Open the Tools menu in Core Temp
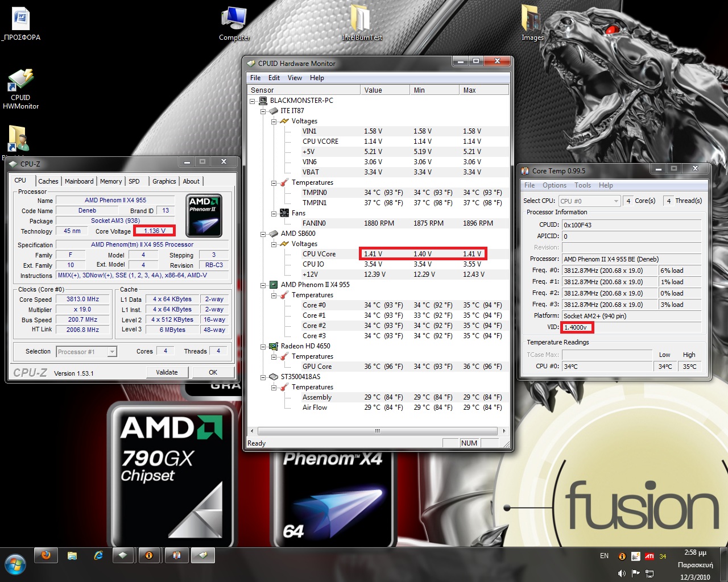This screenshot has height=582, width=728. pos(582,185)
